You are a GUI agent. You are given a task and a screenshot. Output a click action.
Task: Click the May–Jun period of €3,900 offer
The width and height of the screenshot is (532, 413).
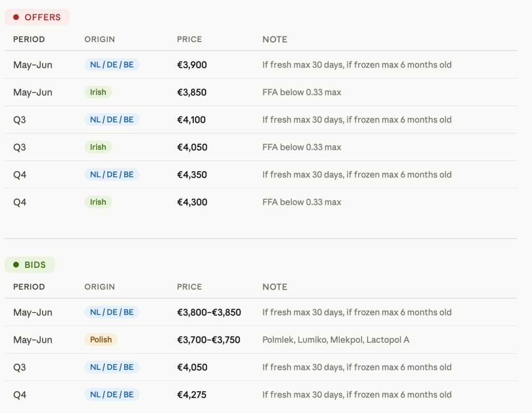tap(33, 65)
